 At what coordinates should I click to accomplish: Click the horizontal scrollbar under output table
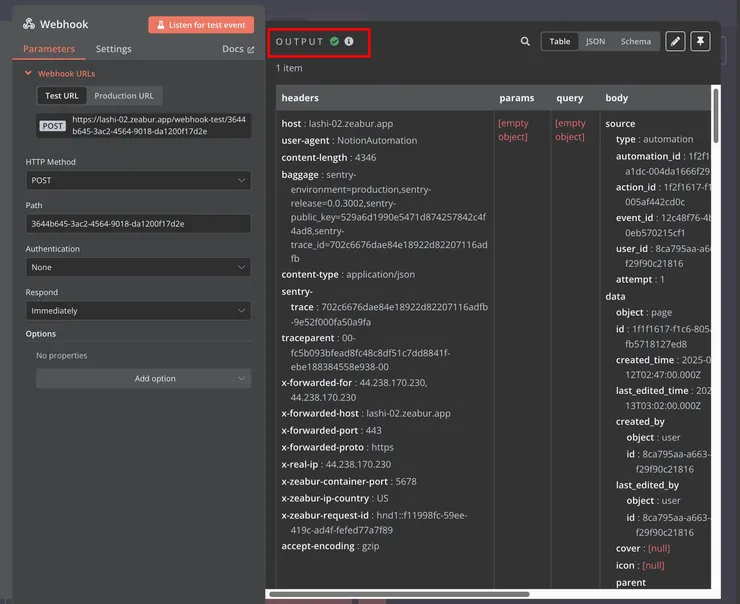[400, 594]
